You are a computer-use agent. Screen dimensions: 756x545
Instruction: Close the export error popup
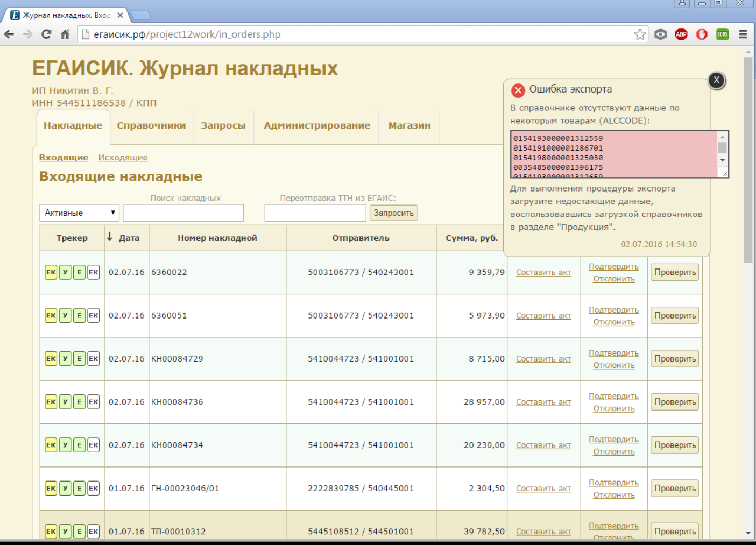[716, 80]
